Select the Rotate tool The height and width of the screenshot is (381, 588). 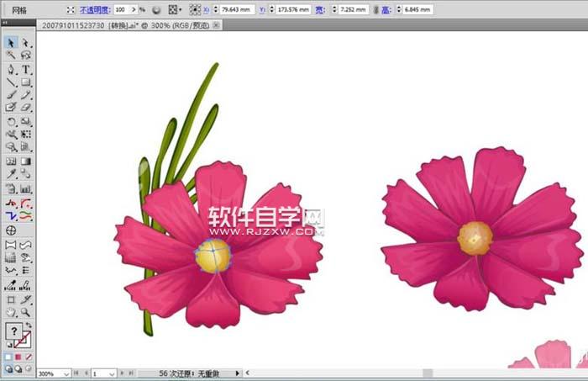coord(11,121)
